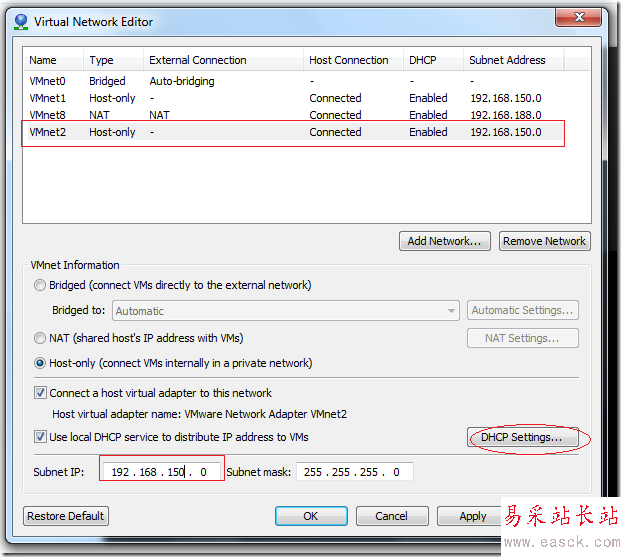The image size is (621, 557).
Task: Click the DHCP column header
Action: tap(433, 60)
